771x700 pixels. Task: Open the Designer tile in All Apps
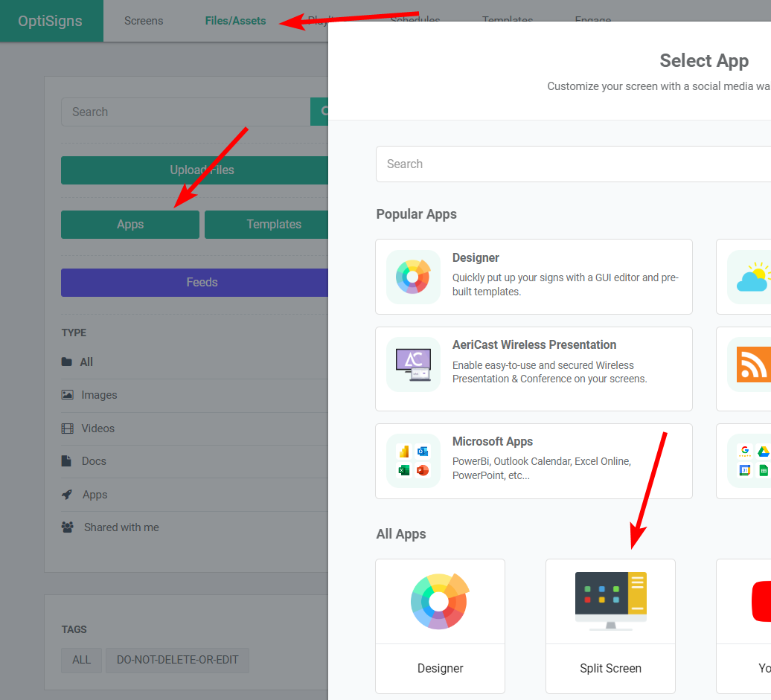[x=440, y=626]
